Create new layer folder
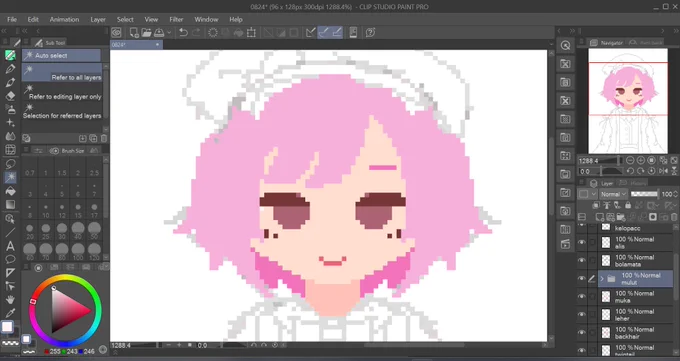 tap(621, 217)
